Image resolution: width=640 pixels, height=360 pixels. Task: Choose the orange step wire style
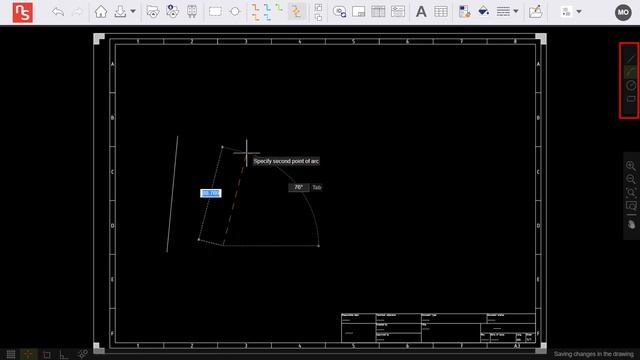click(x=255, y=12)
